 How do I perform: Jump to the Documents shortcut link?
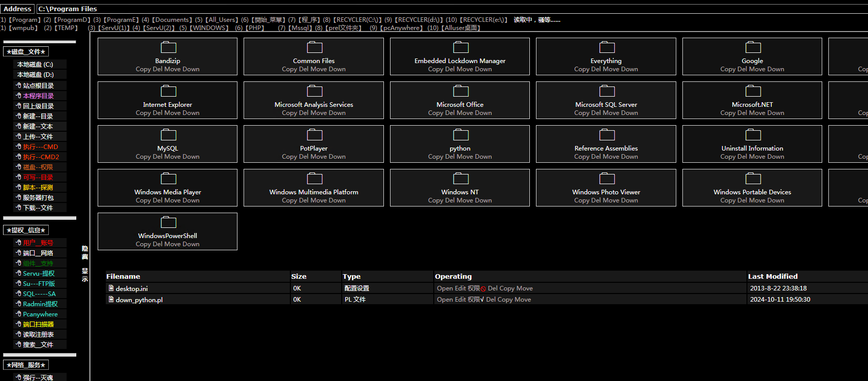[172, 20]
